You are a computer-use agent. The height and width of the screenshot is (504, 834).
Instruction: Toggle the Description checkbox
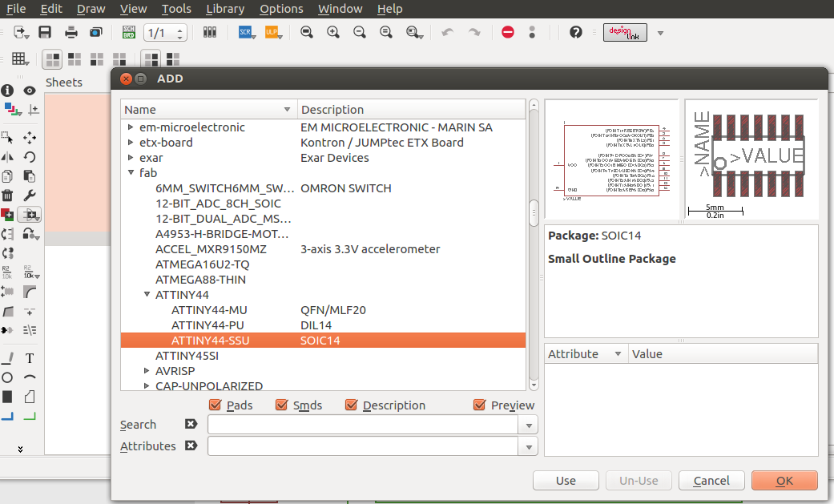351,405
